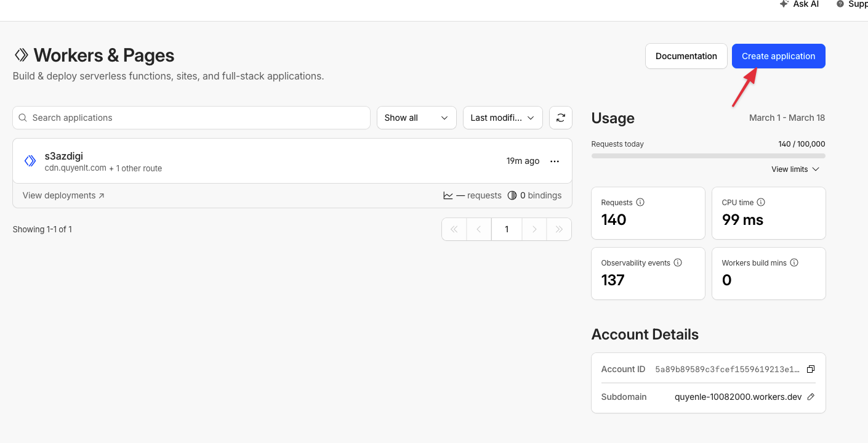Screen dimensions: 868x443
Task: Click the Create application button
Action: [x=778, y=56]
